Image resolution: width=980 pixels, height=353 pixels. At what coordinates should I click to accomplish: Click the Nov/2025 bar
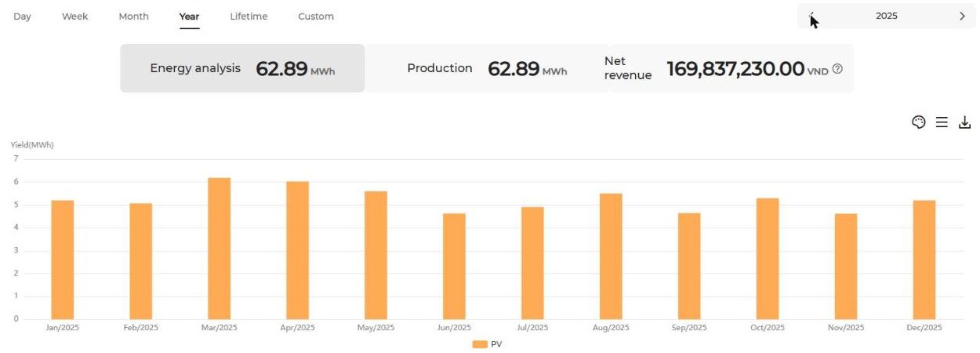(x=846, y=267)
